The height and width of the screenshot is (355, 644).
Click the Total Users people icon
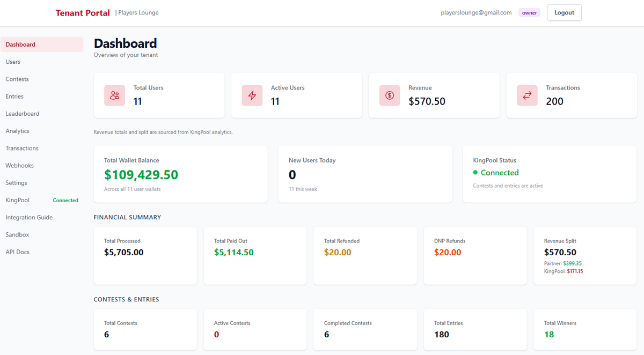[x=114, y=95]
